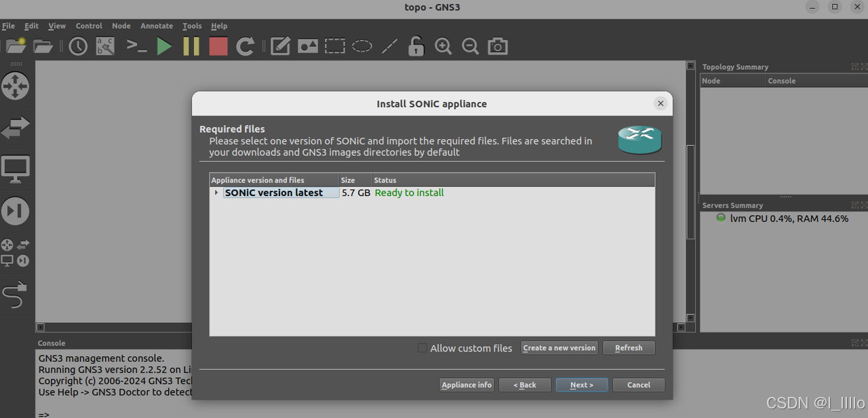
Task: Select the Insert a picture tool
Action: (308, 46)
